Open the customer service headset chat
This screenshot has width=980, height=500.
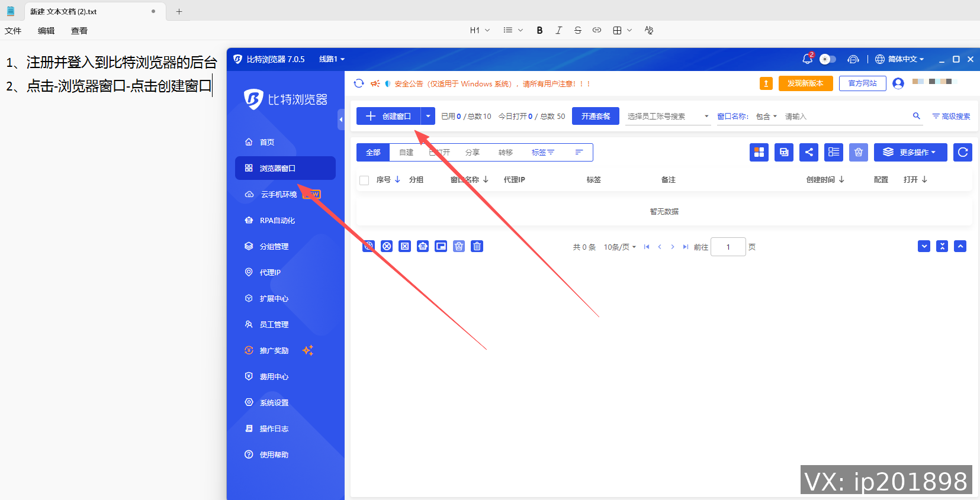[x=853, y=59]
